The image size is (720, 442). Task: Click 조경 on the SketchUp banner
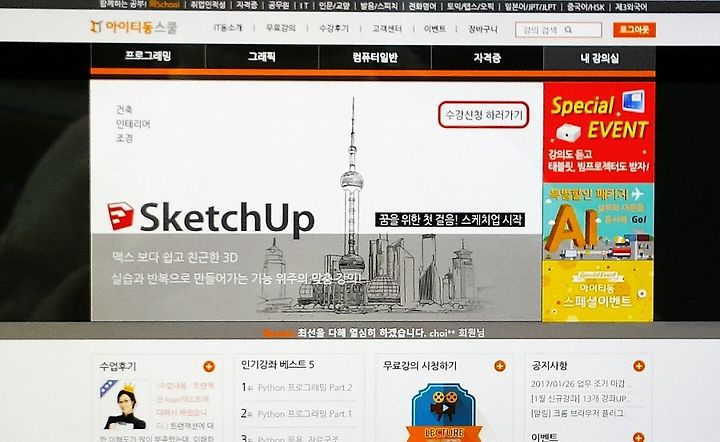point(124,138)
